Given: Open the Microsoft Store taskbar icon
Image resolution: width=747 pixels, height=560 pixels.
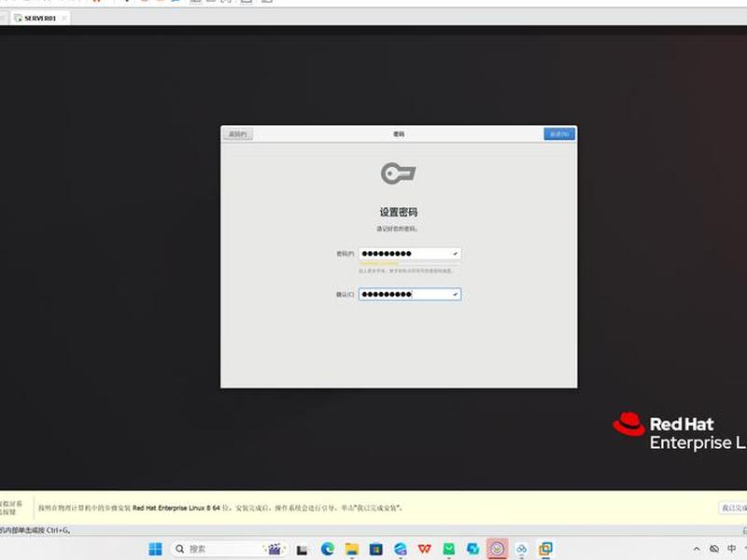Looking at the screenshot, I should click(376, 549).
